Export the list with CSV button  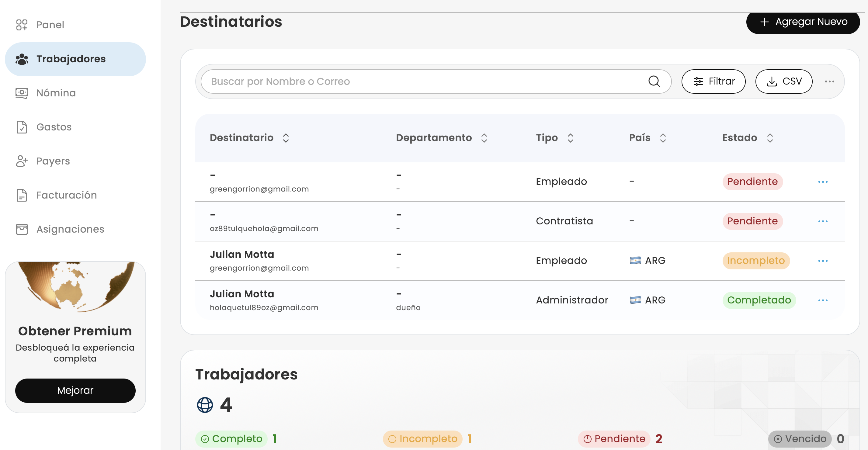(783, 81)
